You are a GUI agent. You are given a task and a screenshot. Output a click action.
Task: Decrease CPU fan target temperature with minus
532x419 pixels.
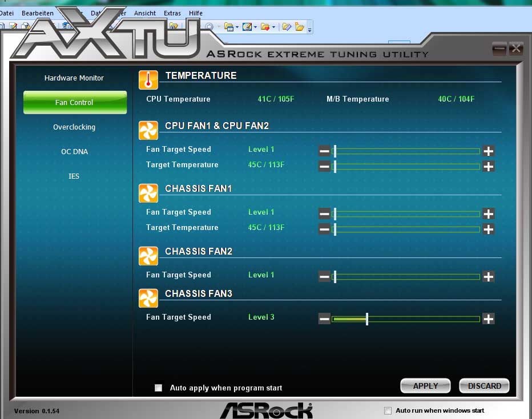324,166
